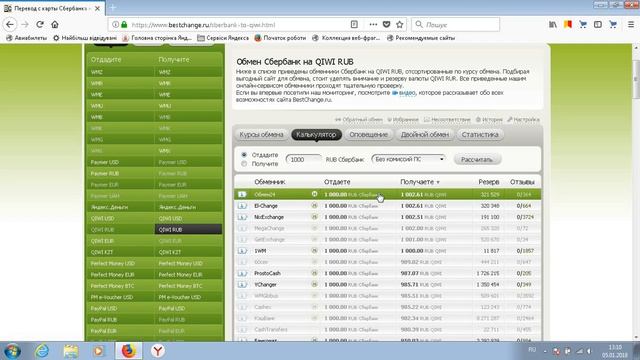Open the Авиабилеты bookmark
The width and height of the screenshot is (640, 360).
pyautogui.click(x=26, y=38)
